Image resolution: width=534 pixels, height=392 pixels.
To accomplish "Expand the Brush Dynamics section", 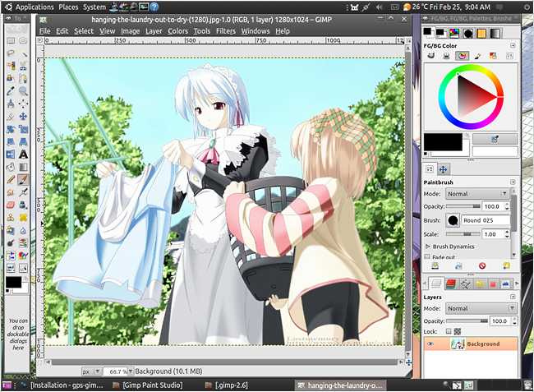I will coord(427,246).
